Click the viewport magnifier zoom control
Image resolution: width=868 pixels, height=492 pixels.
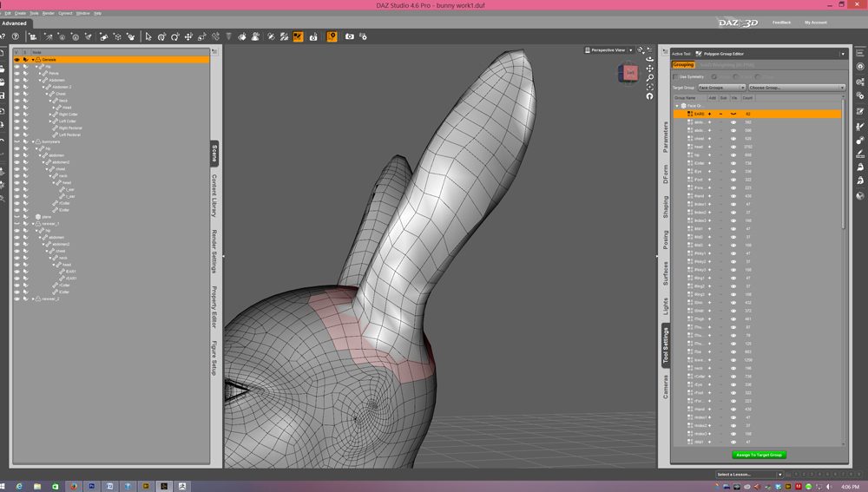650,78
